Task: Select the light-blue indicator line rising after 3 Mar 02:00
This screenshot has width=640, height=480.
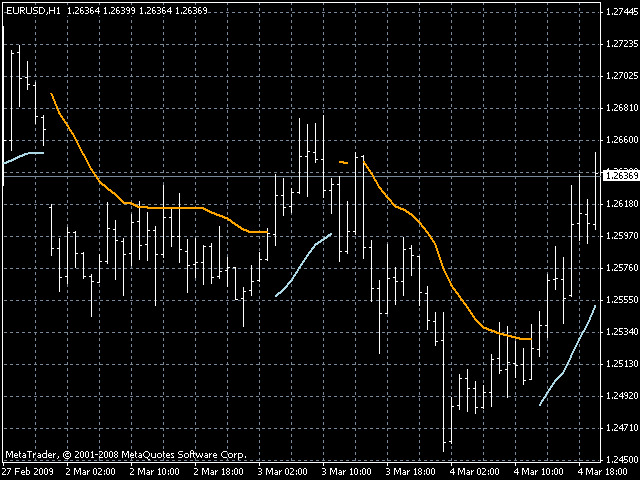Action: tap(304, 264)
